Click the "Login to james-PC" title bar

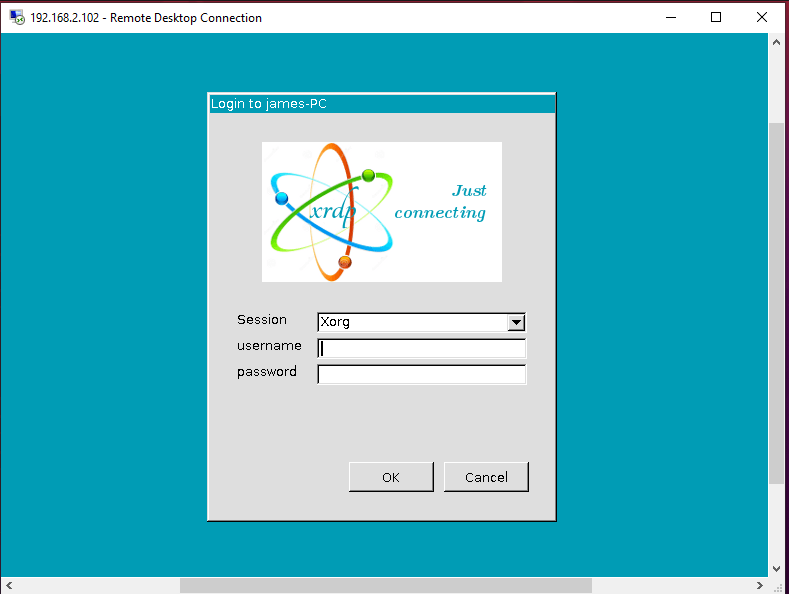coord(382,104)
